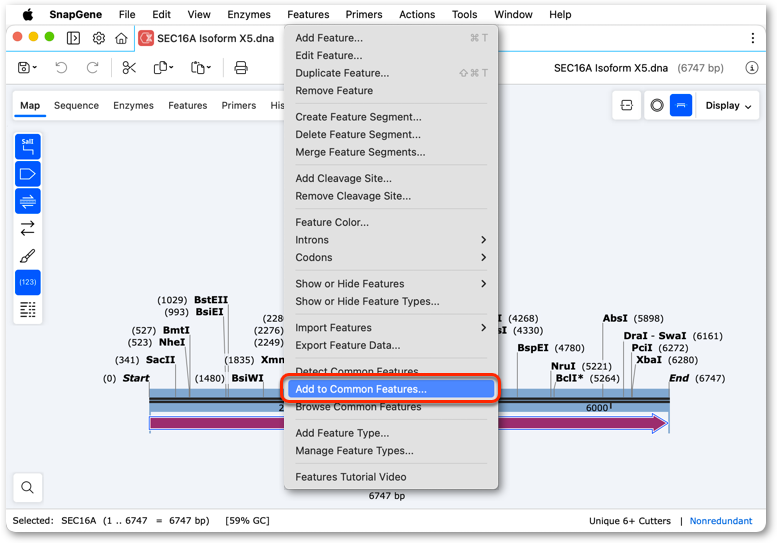This screenshot has height=543, width=778.
Task: Switch to linear map view
Action: coord(681,105)
